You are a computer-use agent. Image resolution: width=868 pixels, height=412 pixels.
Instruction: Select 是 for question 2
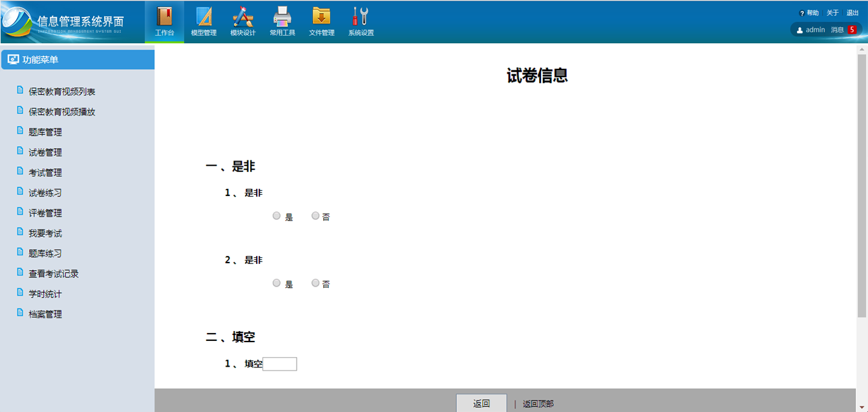click(277, 283)
